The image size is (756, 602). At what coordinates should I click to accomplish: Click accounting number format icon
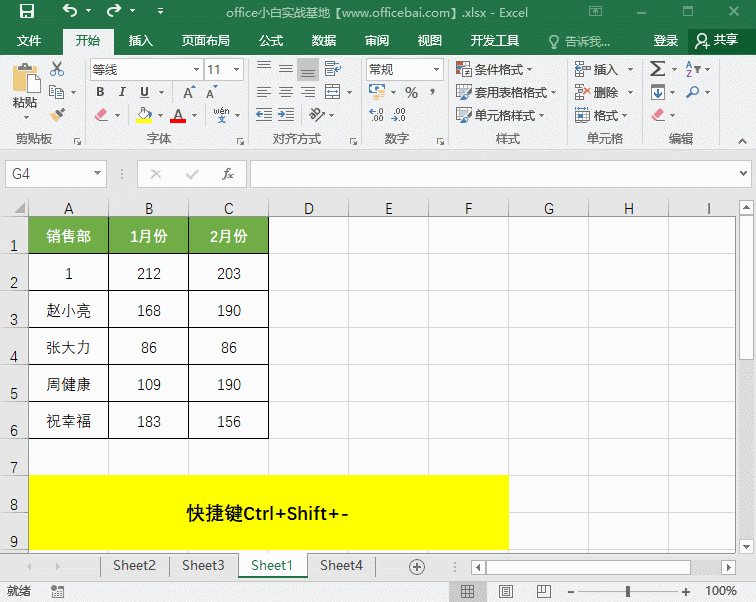click(377, 92)
